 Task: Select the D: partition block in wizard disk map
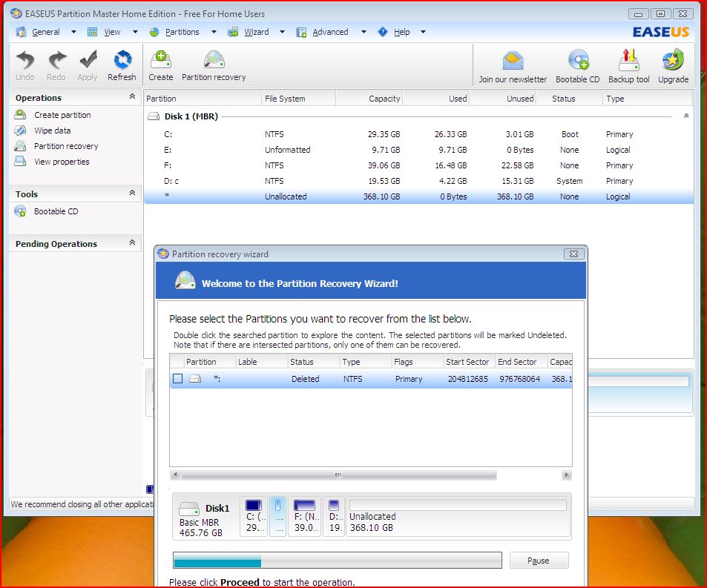(334, 516)
